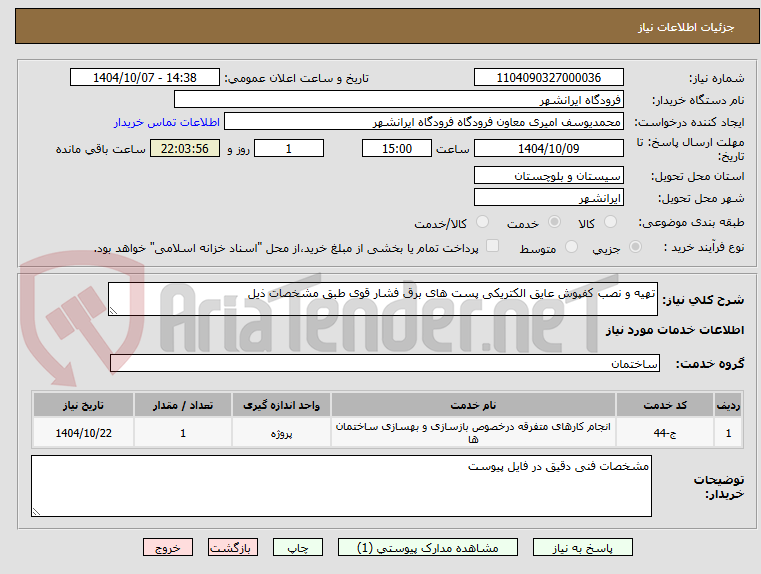Click the province field سیستان و بلوچستان
Image resolution: width=761 pixels, height=574 pixels.
click(548, 176)
